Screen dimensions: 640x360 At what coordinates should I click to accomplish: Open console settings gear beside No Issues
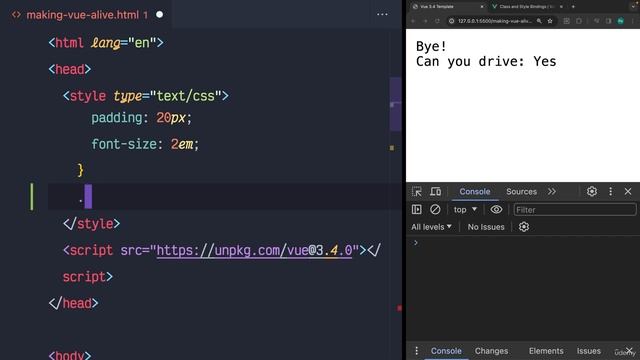click(524, 227)
